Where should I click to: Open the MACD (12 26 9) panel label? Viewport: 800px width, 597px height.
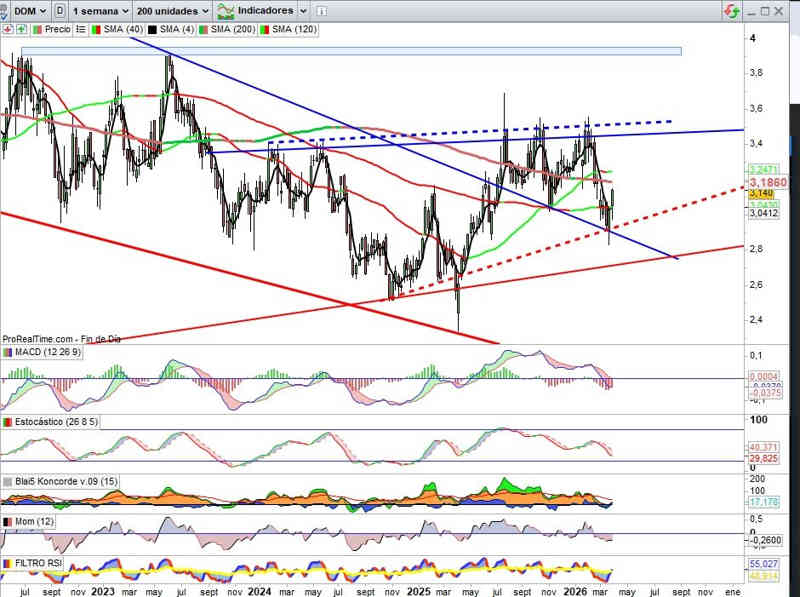click(48, 352)
